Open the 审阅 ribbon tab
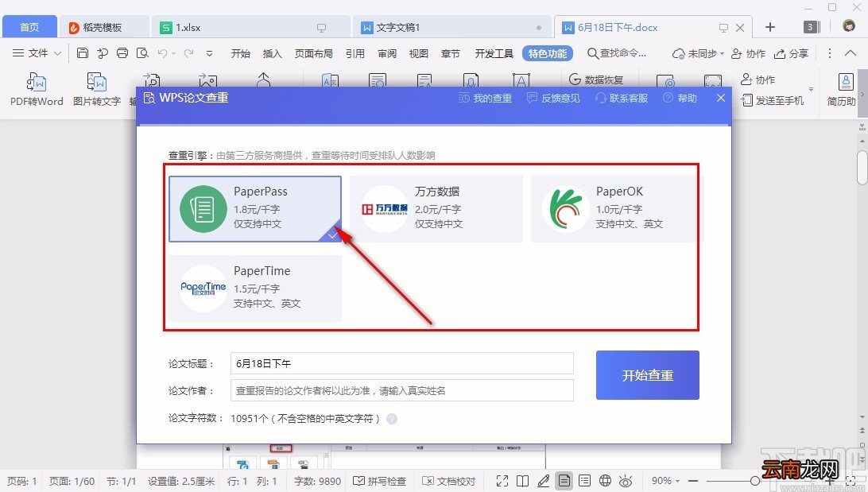This screenshot has width=868, height=492. click(387, 53)
